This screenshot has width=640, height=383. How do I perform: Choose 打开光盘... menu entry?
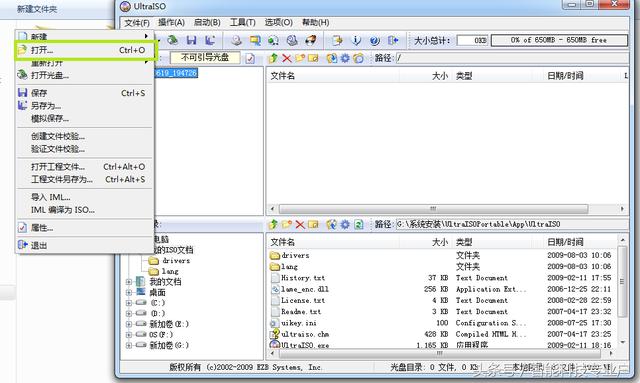click(85, 76)
